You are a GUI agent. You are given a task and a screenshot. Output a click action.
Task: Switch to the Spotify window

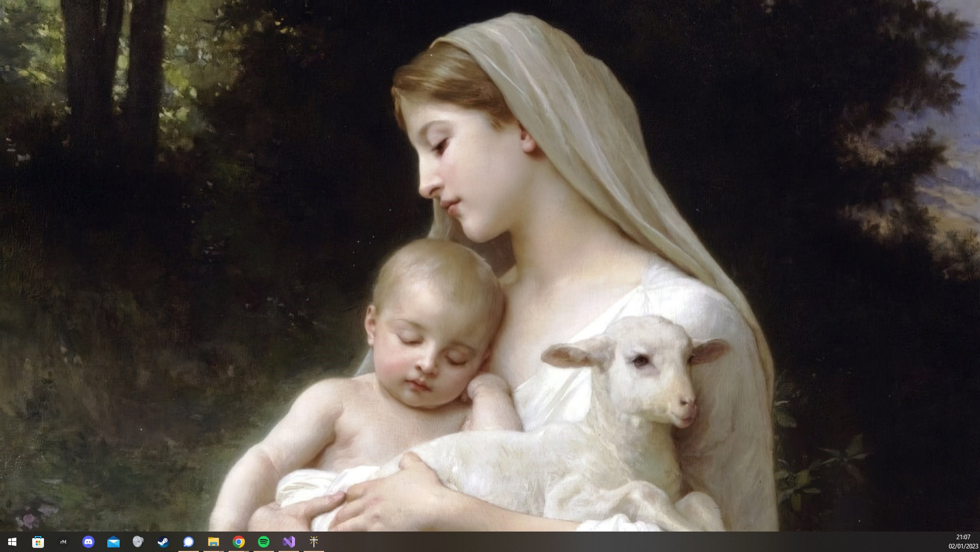click(x=263, y=542)
